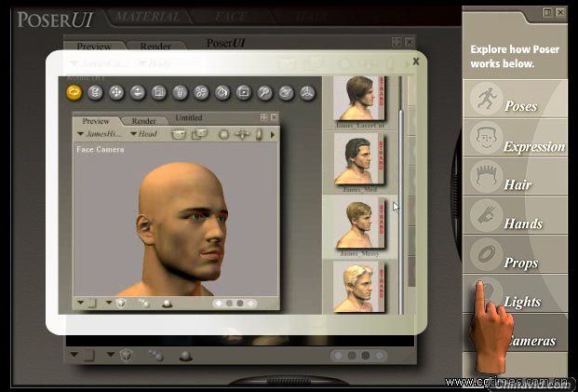The height and width of the screenshot is (392, 578).
Task: Click the round head icon in the Untitled toolbar
Action: point(223,135)
